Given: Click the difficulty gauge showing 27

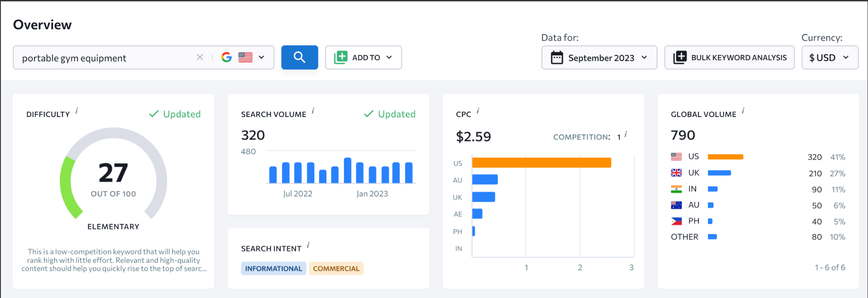Looking at the screenshot, I should coord(113,174).
